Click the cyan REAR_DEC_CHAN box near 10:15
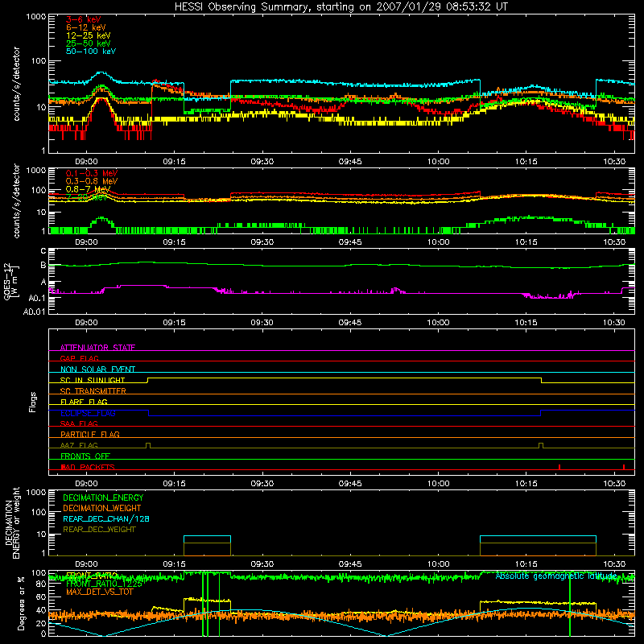 [x=538, y=539]
